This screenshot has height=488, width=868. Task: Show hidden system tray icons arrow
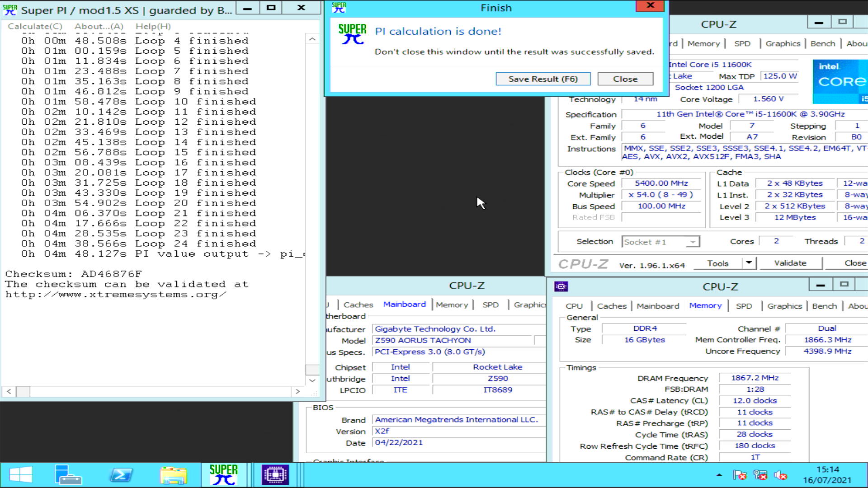719,475
